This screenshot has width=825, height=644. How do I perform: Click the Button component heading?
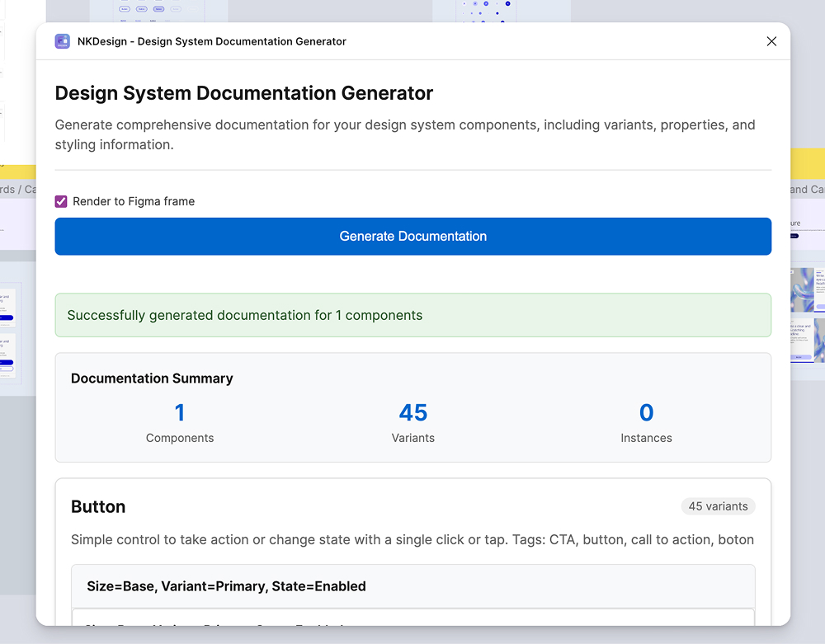click(x=98, y=506)
